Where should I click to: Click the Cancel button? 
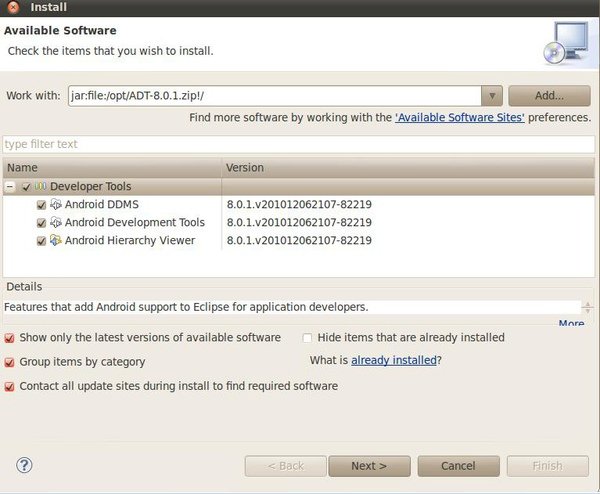coord(458,466)
